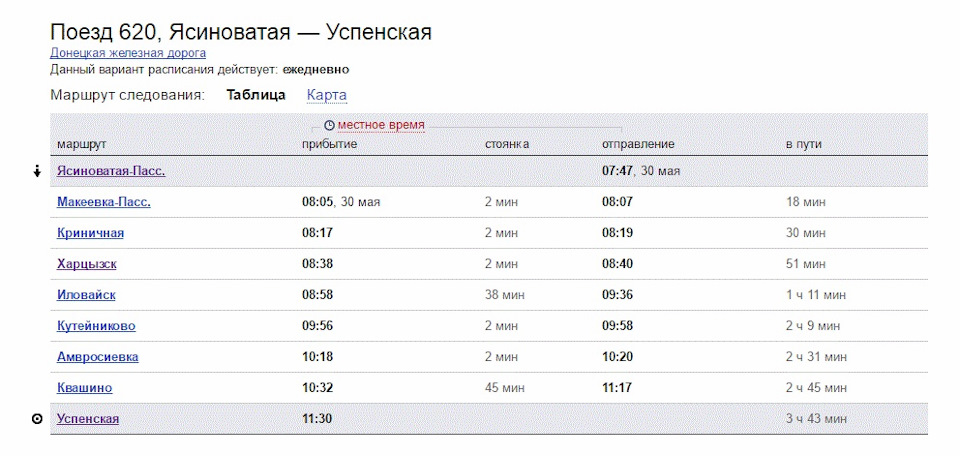Click the Харцызск station link

87,264
